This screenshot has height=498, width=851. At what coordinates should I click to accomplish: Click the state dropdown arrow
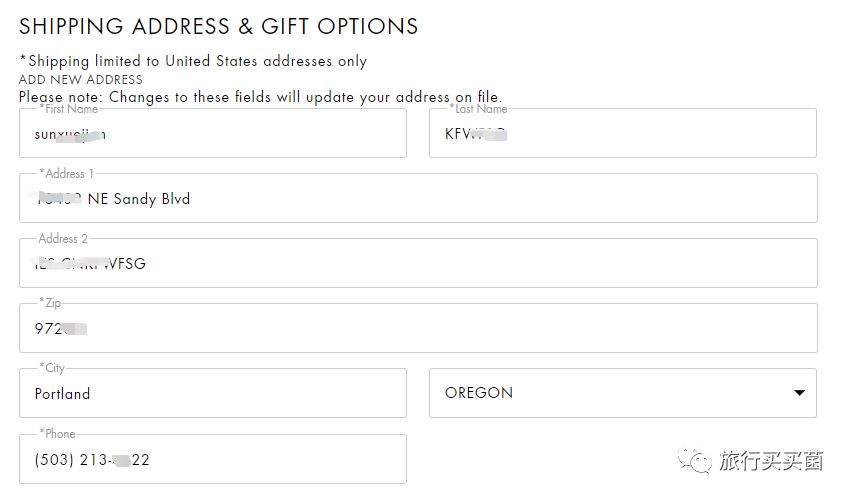tap(799, 393)
